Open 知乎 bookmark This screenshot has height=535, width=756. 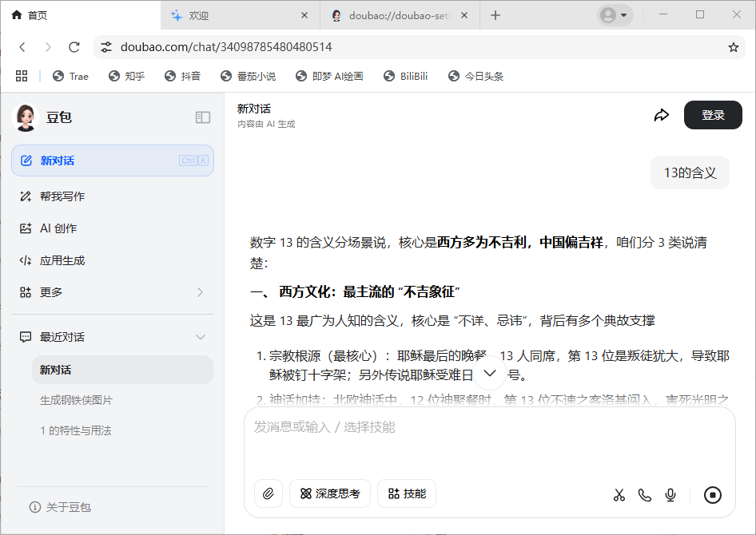pos(127,76)
